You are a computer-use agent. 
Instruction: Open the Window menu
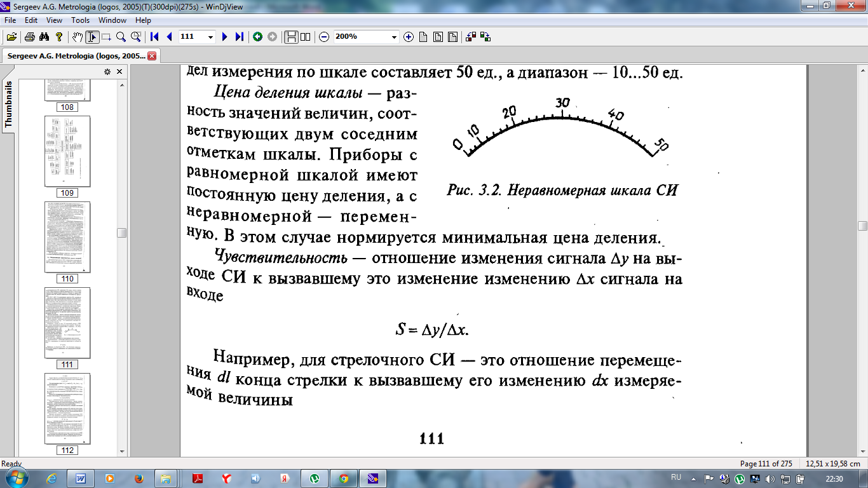112,20
